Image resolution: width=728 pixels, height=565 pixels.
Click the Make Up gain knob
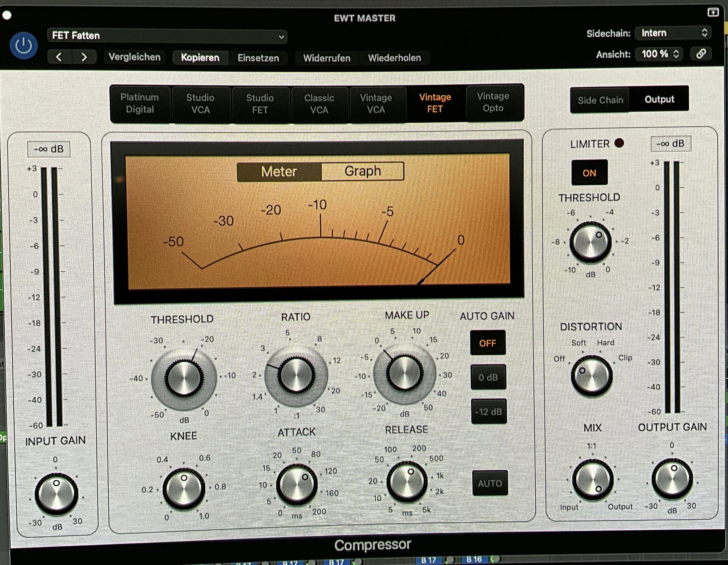point(405,373)
